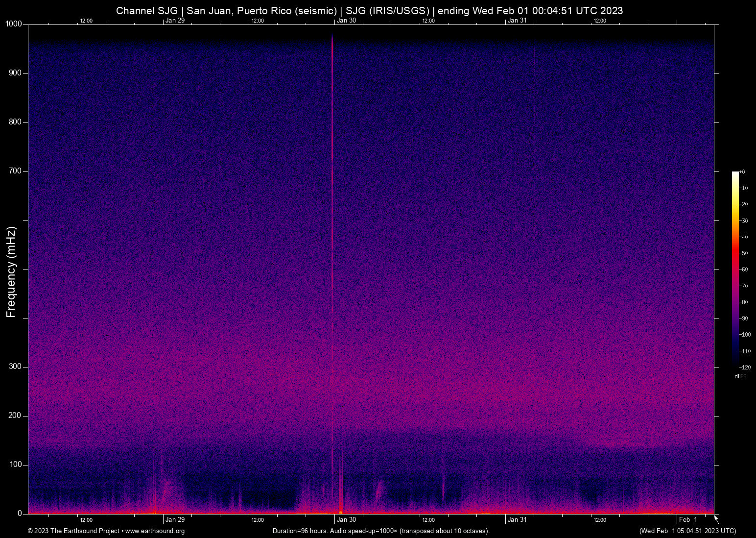The width and height of the screenshot is (756, 538).
Task: Click the -120 value on color scale
Action: (746, 367)
